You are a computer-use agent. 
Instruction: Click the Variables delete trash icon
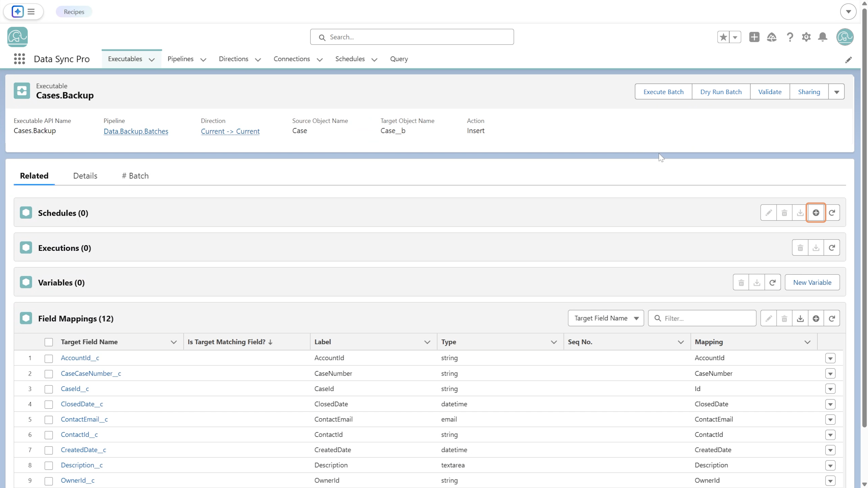tap(741, 282)
